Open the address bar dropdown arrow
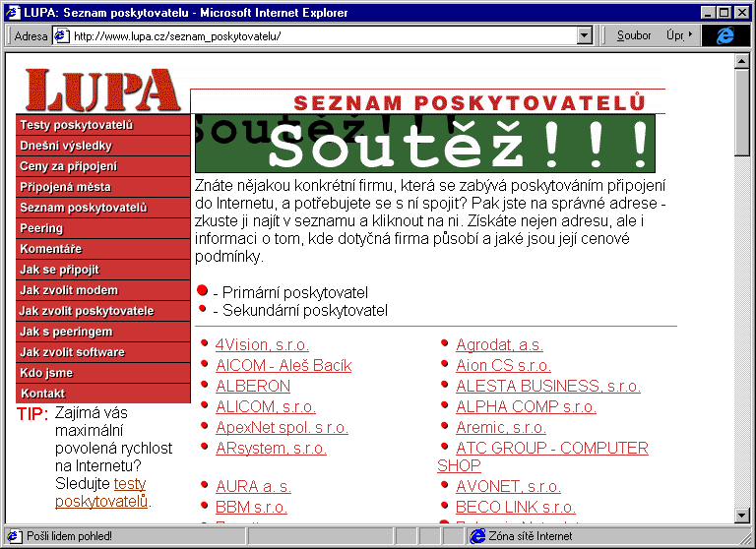The height and width of the screenshot is (549, 756). [585, 35]
